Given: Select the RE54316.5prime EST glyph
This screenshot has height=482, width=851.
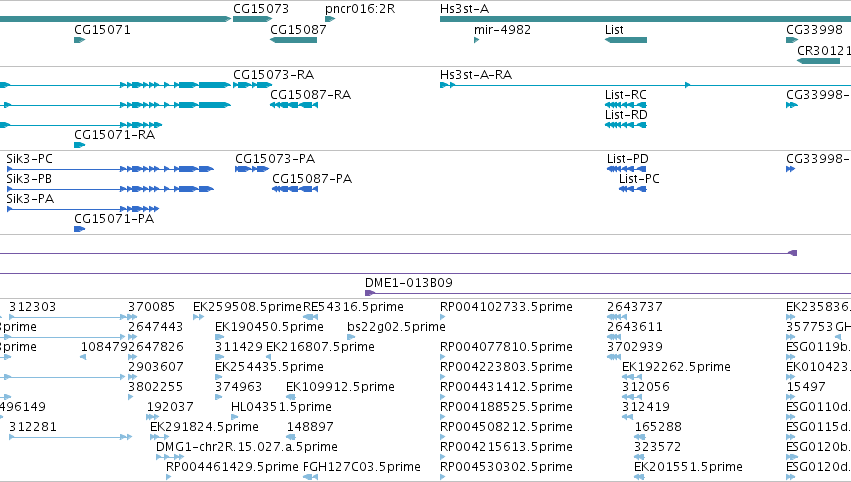Looking at the screenshot, I should 310,317.
